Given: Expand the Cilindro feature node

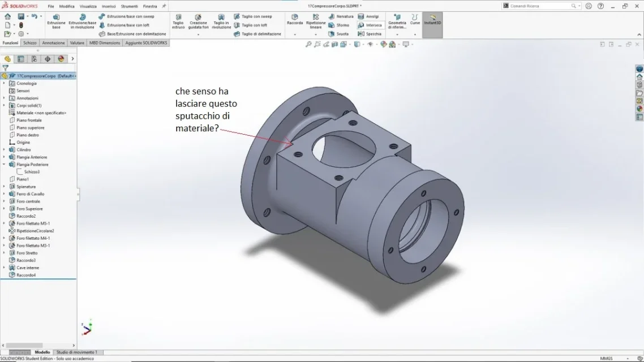Looking at the screenshot, I should pos(4,150).
